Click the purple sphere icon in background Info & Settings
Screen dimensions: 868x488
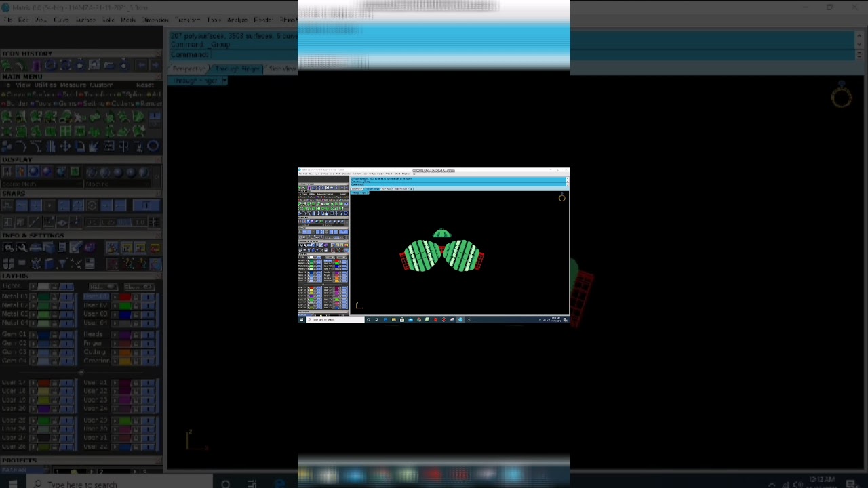90,247
